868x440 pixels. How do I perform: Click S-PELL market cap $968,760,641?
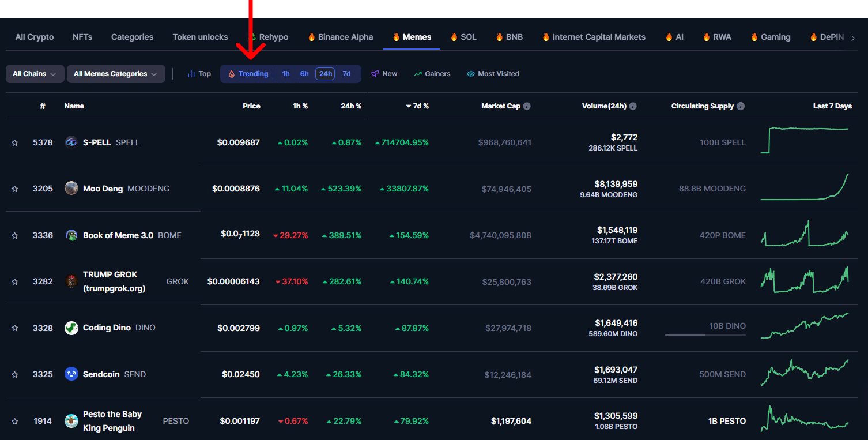click(505, 142)
